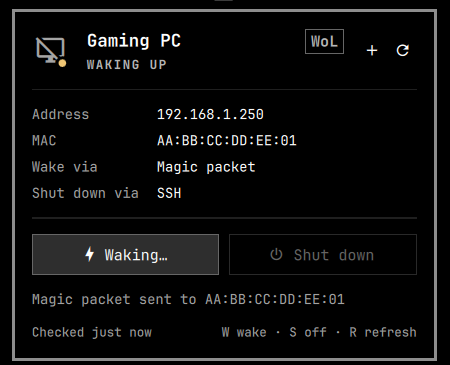Image resolution: width=450 pixels, height=365 pixels.
Task: Click the Address label
Action: tap(61, 114)
